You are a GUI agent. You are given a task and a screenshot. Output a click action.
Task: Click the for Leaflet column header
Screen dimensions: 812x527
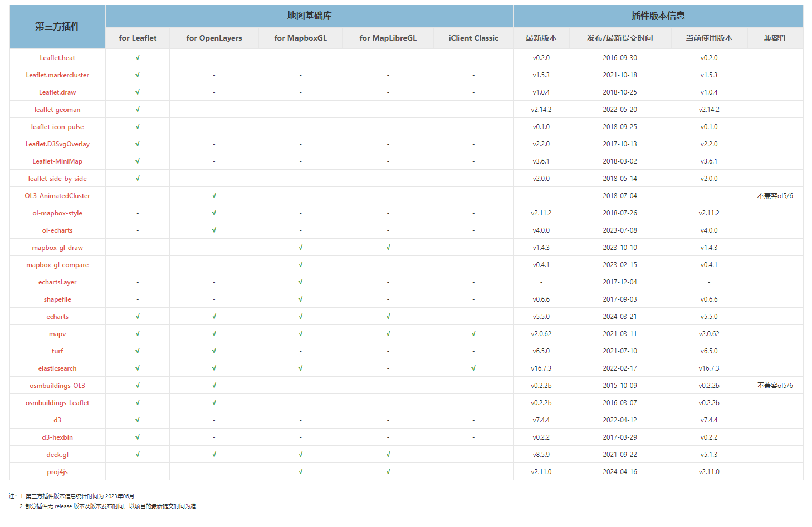138,38
